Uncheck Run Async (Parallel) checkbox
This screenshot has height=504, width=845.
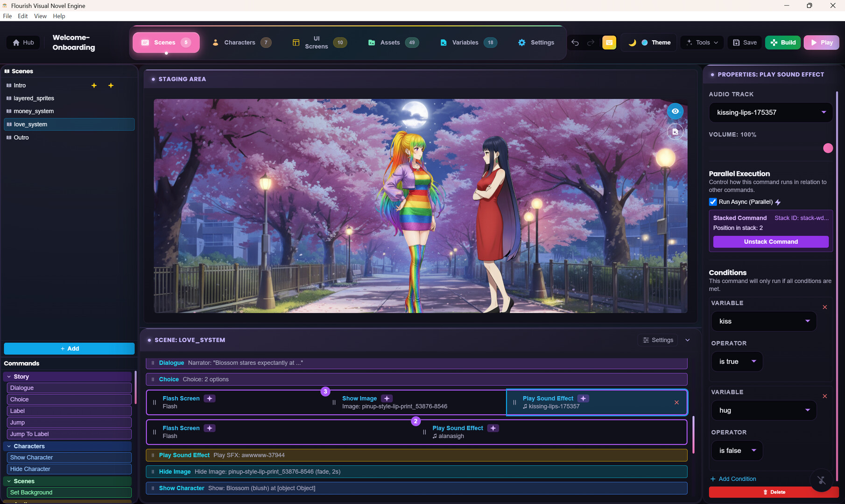coord(713,202)
